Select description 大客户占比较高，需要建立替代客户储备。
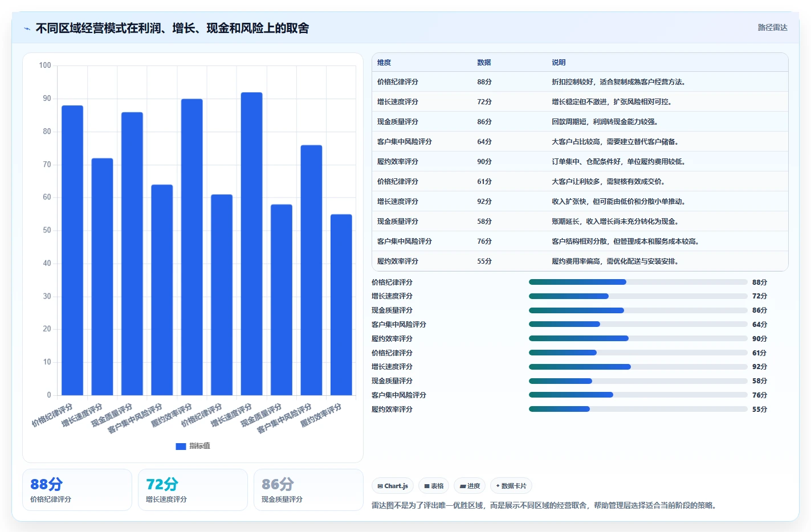This screenshot has height=532, width=811. (x=615, y=142)
